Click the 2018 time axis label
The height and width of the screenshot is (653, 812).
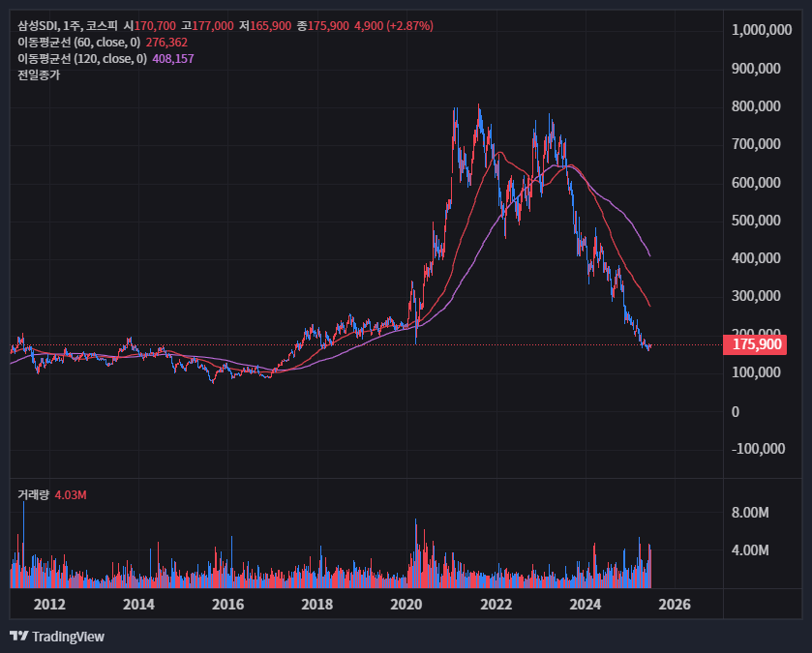coord(316,605)
